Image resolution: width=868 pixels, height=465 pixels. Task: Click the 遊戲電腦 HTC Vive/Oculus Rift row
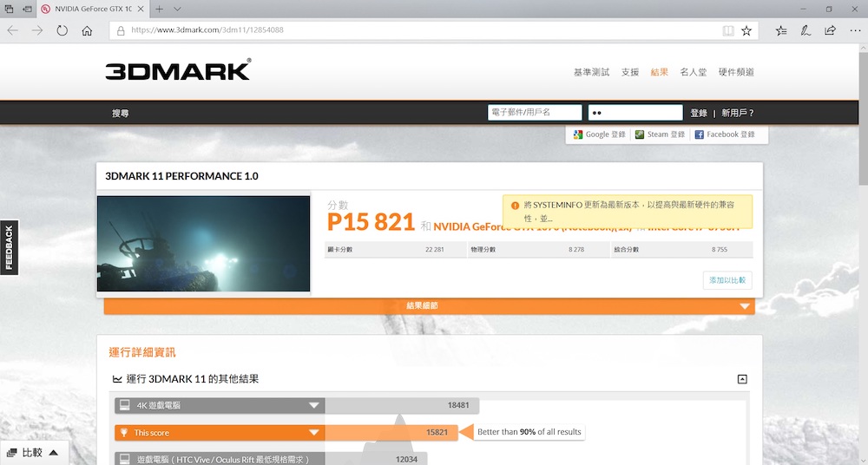[220, 459]
